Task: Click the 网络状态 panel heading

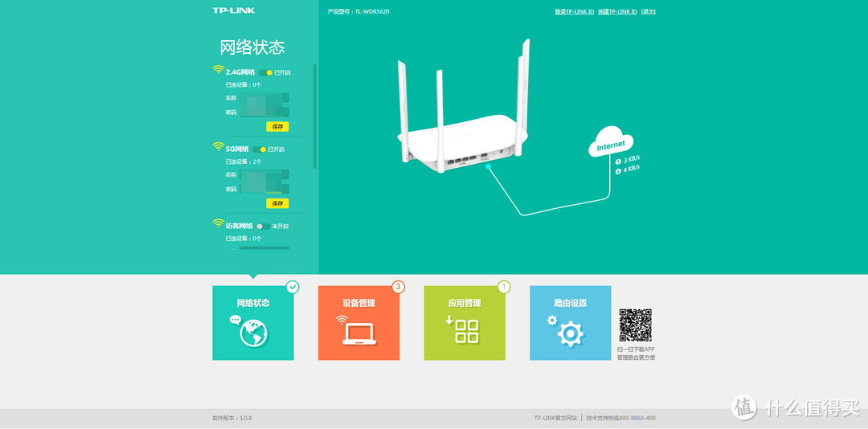Action: tap(252, 47)
